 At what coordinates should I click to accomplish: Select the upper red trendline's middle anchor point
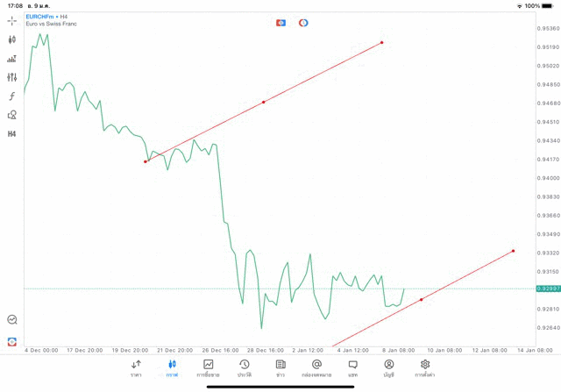pyautogui.click(x=264, y=102)
